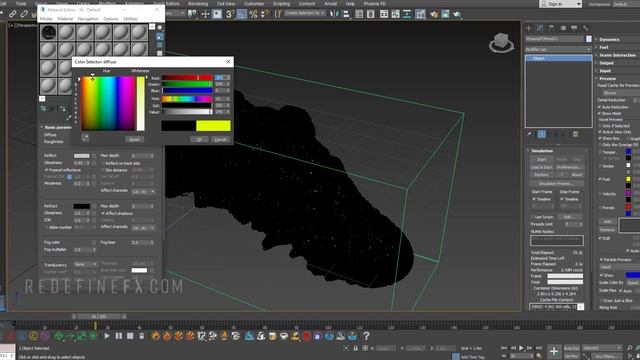Toggle the Show Mesh checkbox

[x=600, y=113]
